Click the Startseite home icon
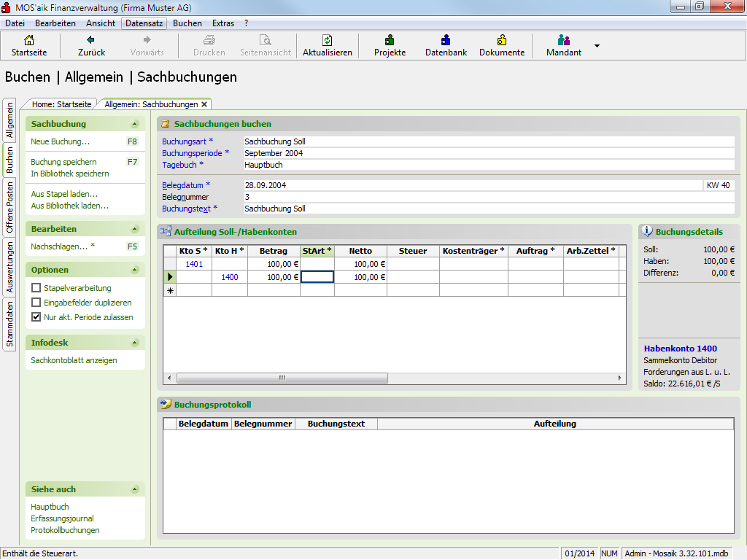747x560 pixels. (x=29, y=41)
